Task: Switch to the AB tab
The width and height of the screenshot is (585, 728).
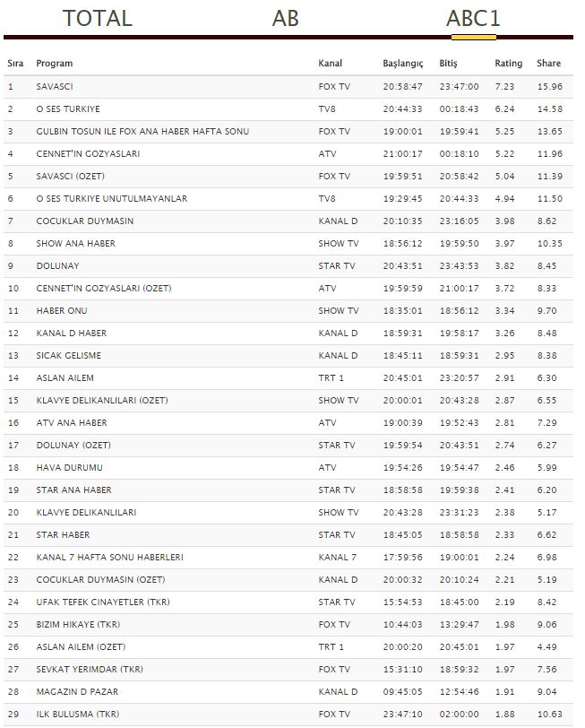Action: [285, 18]
